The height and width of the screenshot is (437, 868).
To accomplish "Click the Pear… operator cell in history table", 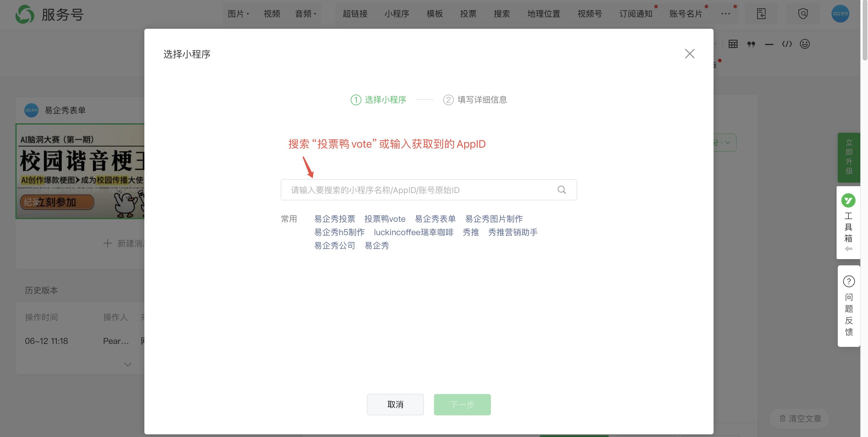I will coord(116,341).
